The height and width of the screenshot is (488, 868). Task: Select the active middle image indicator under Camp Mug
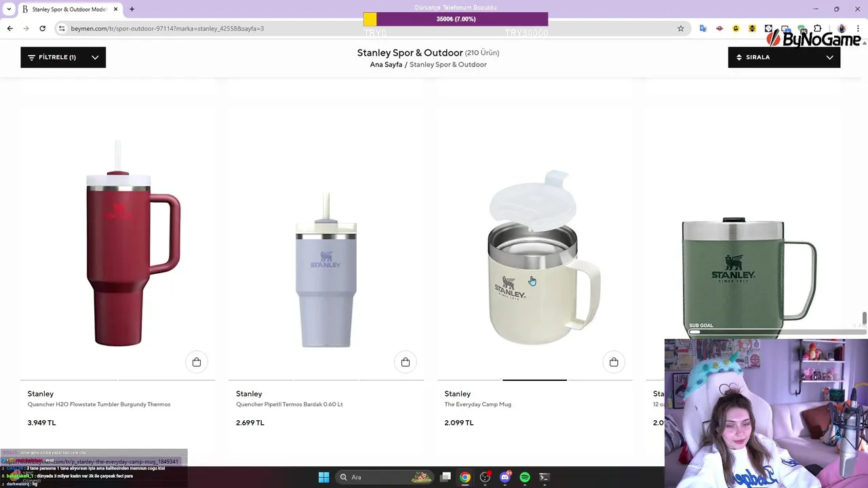tap(534, 380)
